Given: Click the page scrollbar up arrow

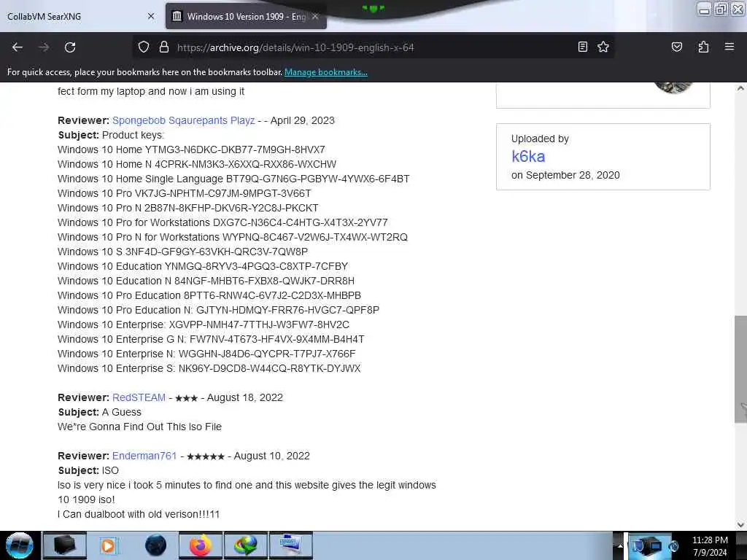Looking at the screenshot, I should point(740,88).
